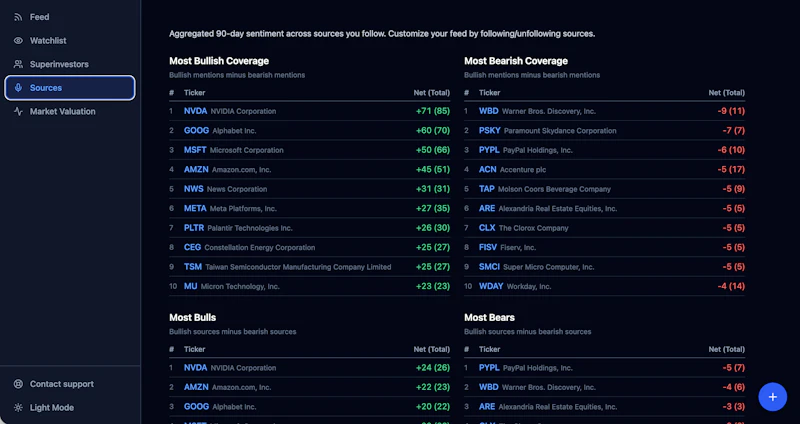This screenshot has height=424, width=800.
Task: Open the Feed menu item
Action: coord(70,17)
